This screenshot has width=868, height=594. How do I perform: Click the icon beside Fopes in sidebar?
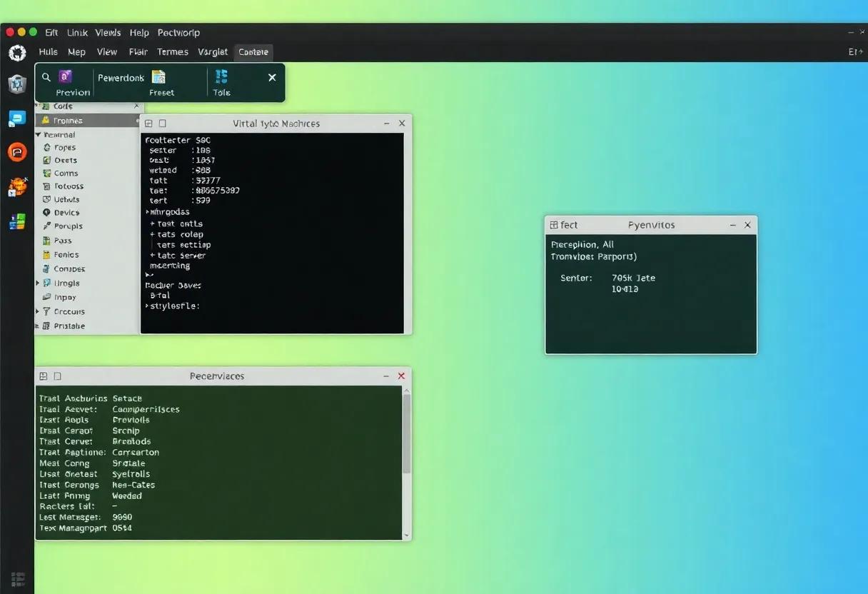47,148
